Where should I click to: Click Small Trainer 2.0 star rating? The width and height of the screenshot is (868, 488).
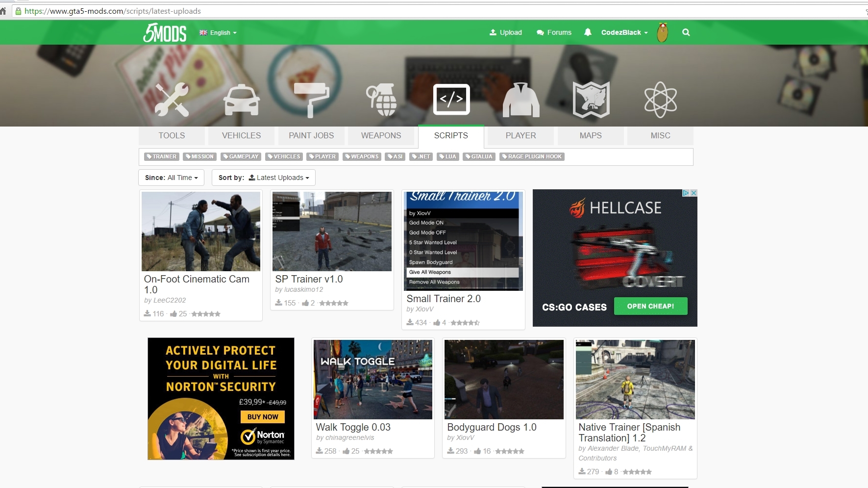[465, 323]
